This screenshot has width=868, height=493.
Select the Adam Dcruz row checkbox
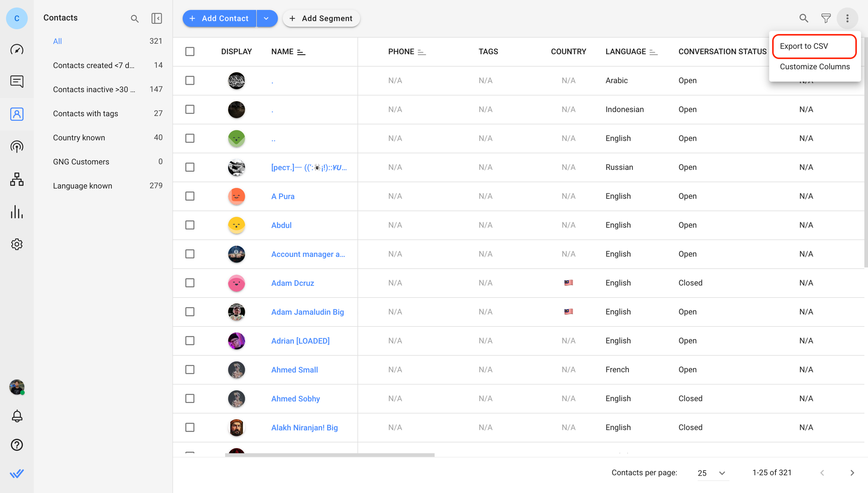[190, 283]
